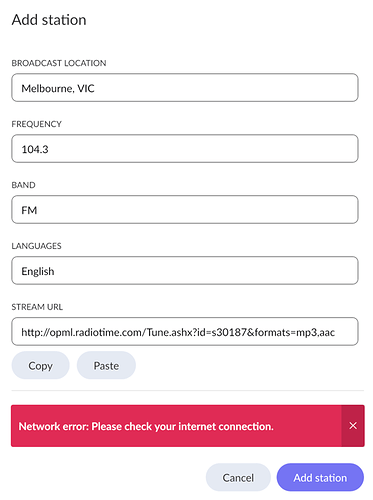Click the 'radiotime.com' URL text
373x500 pixels.
(109, 332)
